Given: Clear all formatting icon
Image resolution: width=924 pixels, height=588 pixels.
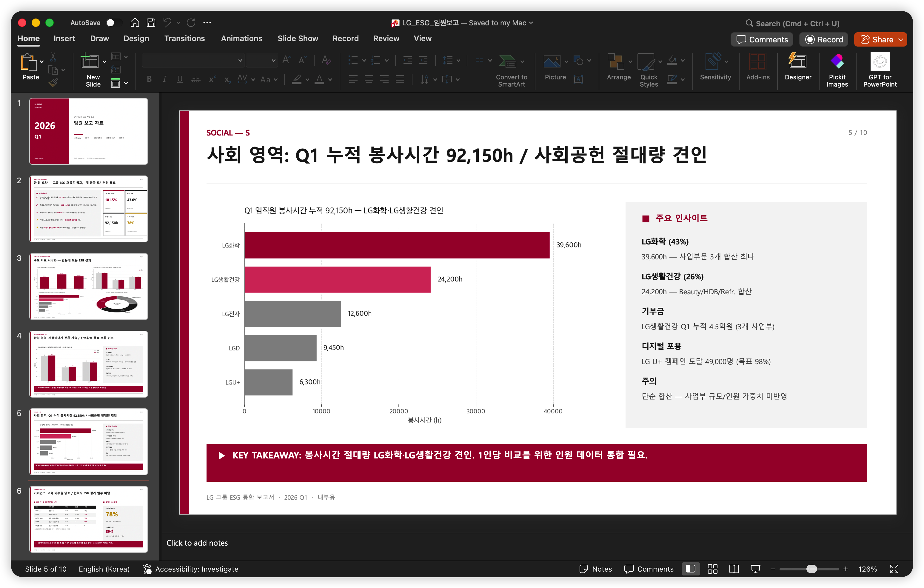Looking at the screenshot, I should (326, 60).
